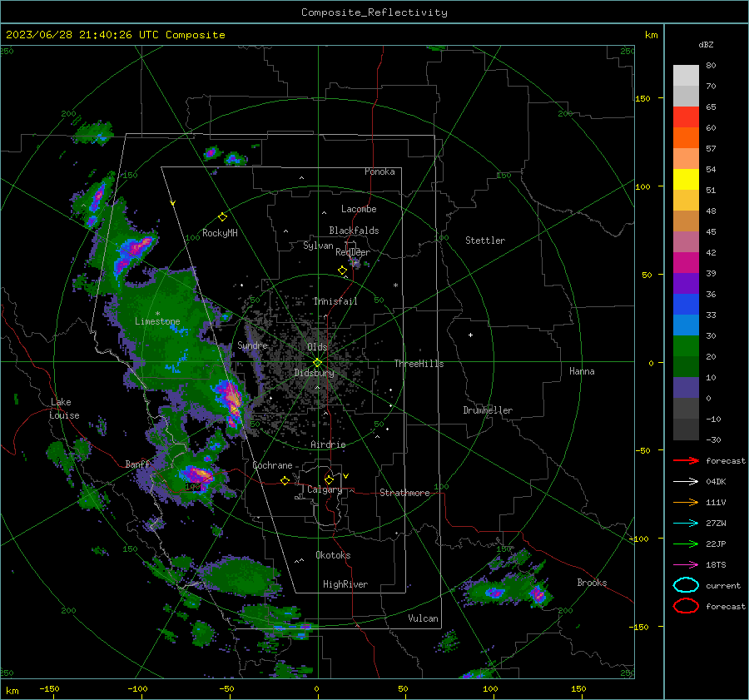This screenshot has height=700, width=749.
Task: Click the bright yellow 51–54 dBZ swatch
Action: coord(686,180)
